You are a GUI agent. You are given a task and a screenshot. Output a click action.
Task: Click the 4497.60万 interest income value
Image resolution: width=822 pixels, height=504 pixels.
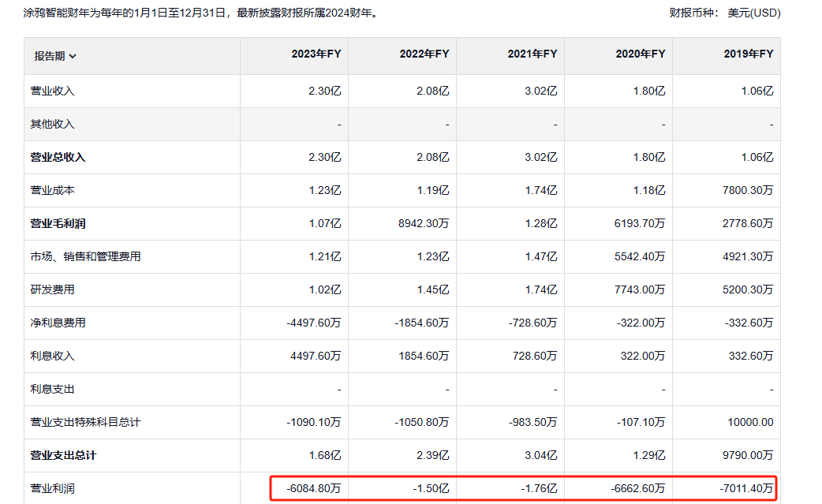click(316, 357)
